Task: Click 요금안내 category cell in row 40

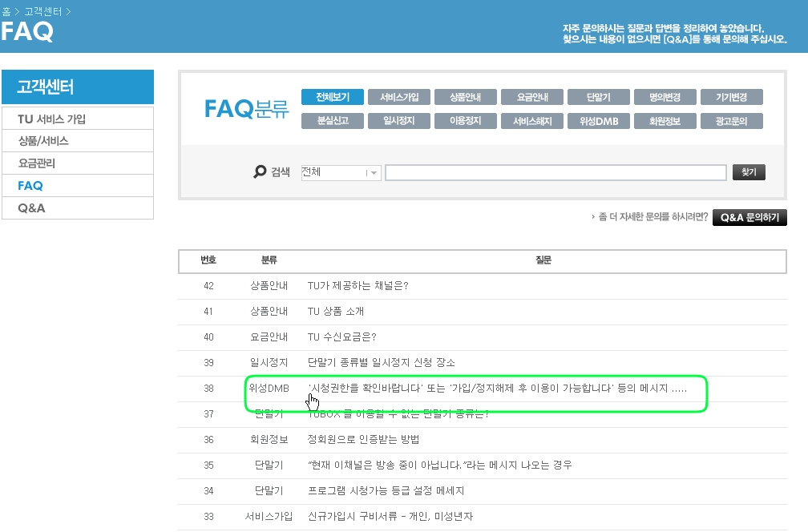Action: pos(269,337)
